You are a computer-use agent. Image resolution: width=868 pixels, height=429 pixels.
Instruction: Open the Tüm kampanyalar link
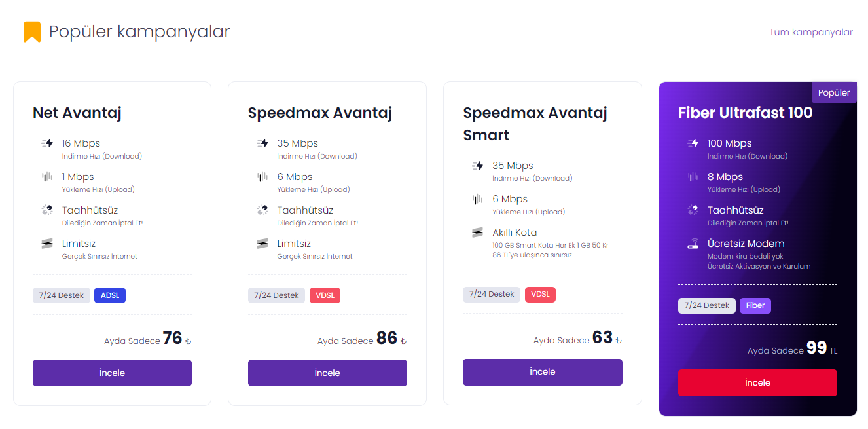tap(810, 32)
